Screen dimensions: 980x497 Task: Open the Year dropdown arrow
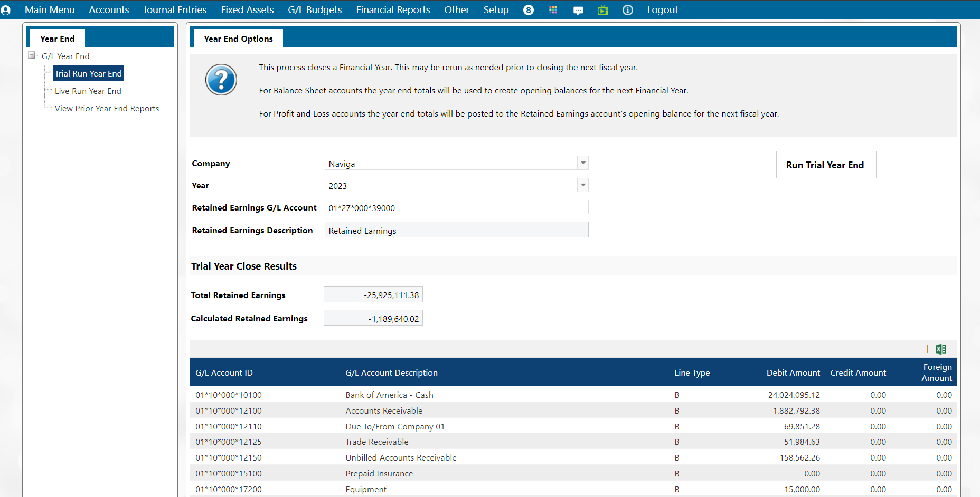tap(583, 185)
